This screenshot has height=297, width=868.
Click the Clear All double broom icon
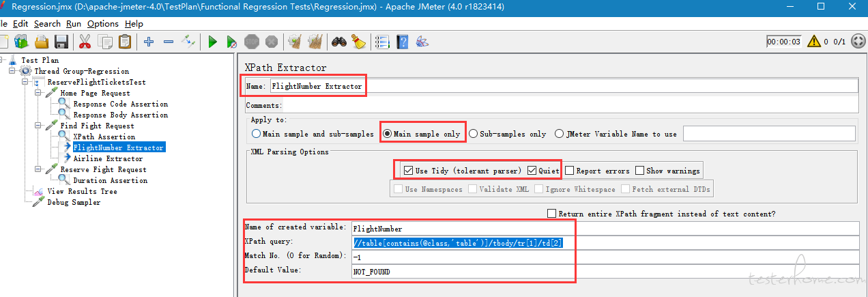(315, 42)
